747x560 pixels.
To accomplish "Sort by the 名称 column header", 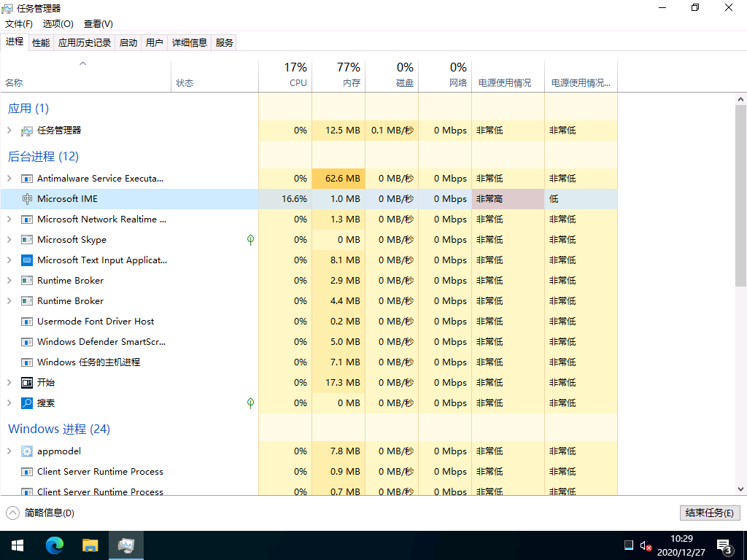I will coord(86,76).
